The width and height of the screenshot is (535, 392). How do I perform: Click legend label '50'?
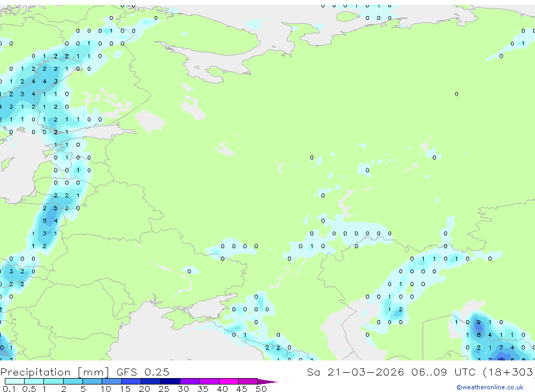click(x=261, y=389)
